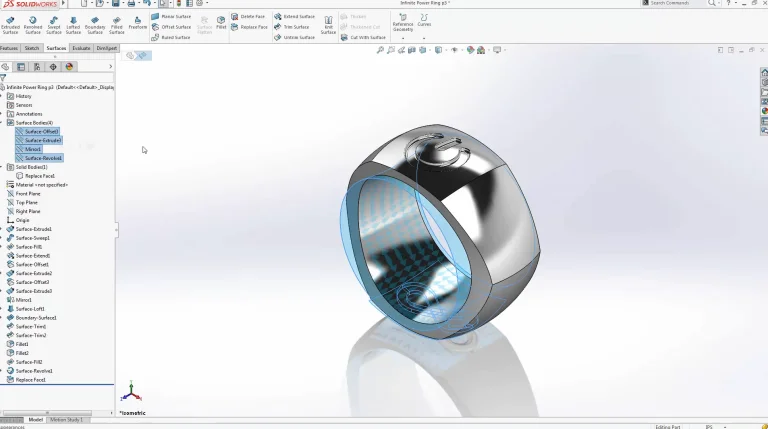
Task: Open the Freeform surface tool
Action: [x=138, y=22]
